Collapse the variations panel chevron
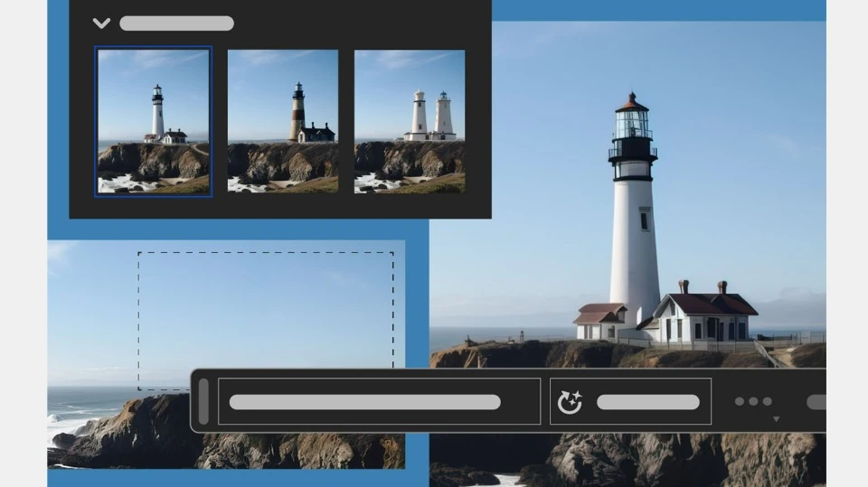 [x=101, y=23]
